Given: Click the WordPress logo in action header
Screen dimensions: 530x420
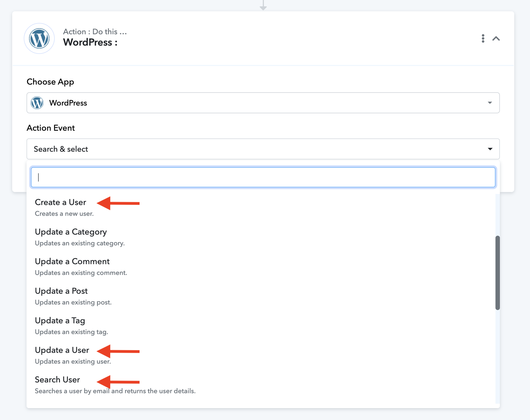Looking at the screenshot, I should pos(39,38).
